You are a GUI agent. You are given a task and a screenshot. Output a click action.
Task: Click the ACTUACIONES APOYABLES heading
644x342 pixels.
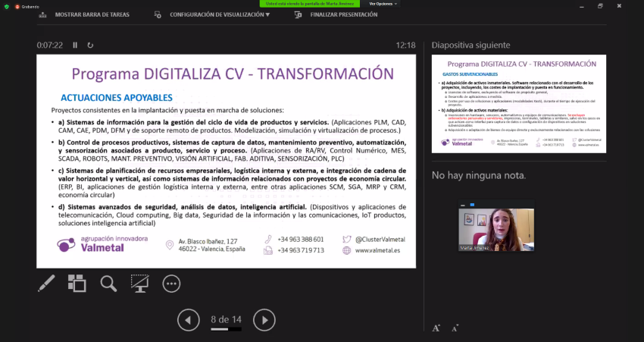117,97
